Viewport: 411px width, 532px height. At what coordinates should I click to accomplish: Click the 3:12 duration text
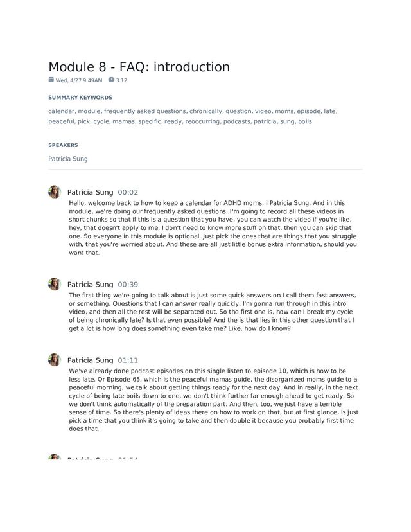(x=121, y=80)
